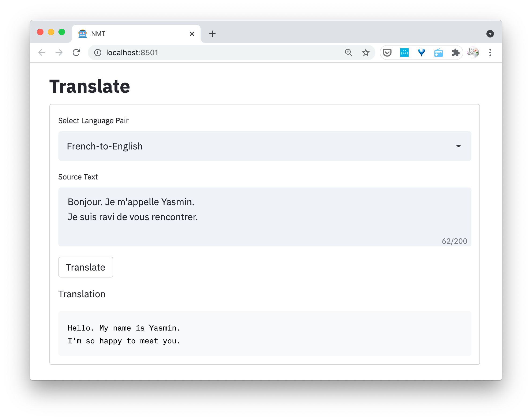Open the zoom magnifier icon in address bar
The image size is (532, 420).
point(348,52)
